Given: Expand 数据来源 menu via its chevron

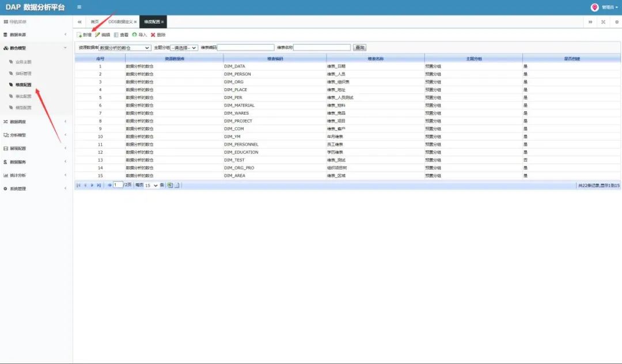Looking at the screenshot, I should (66, 35).
